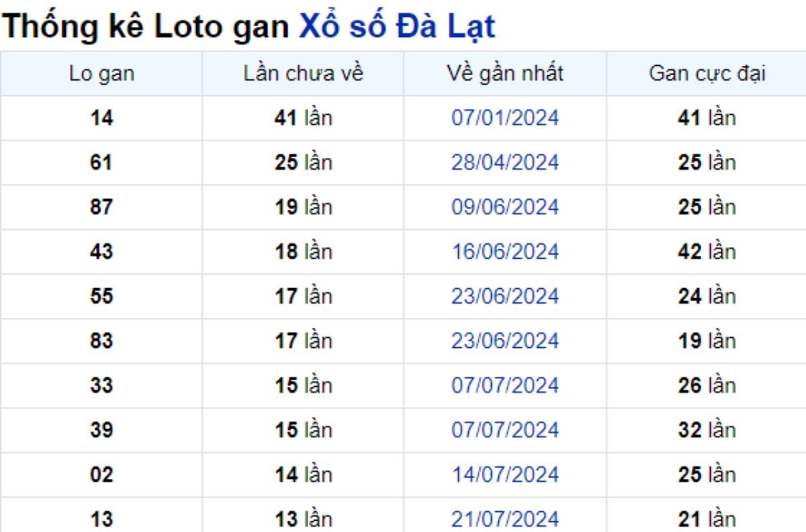Click '17 lần' in row 55
806x532 pixels.
[x=303, y=296]
